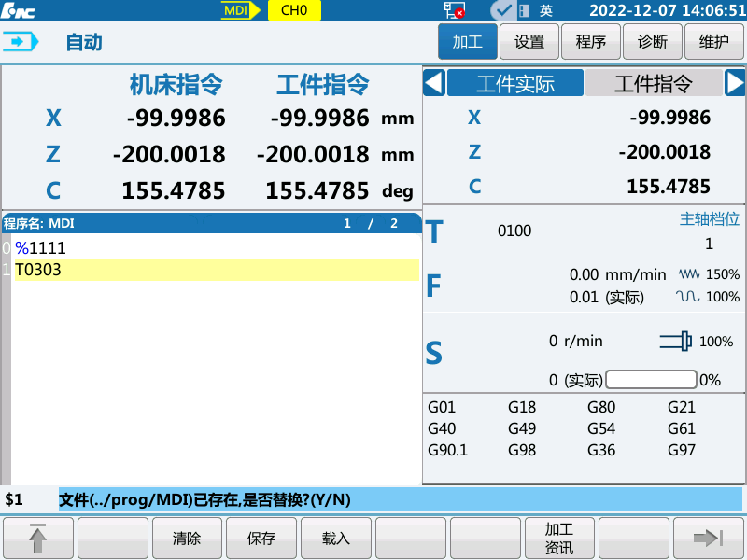Click the rapid override wave icon

tap(688, 297)
